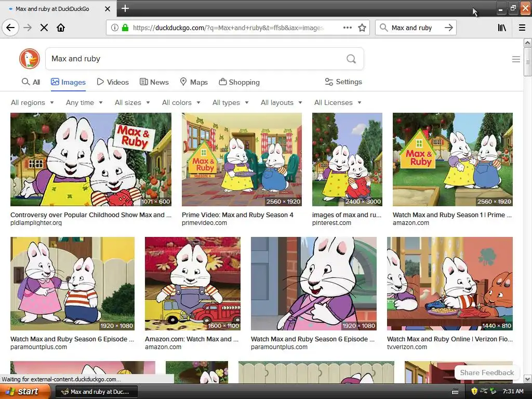Screen dimensions: 532x399
Task: Show site information icon in address bar
Action: pyautogui.click(x=115, y=28)
